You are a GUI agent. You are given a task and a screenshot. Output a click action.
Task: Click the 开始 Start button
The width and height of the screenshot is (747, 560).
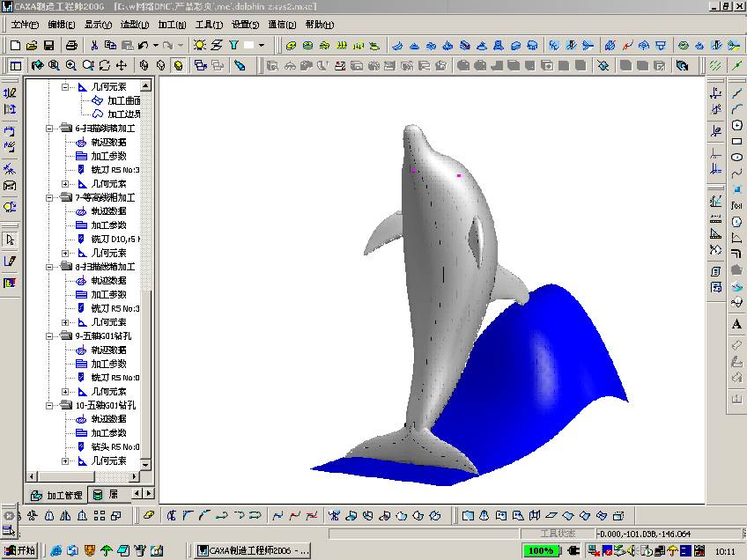(x=20, y=550)
